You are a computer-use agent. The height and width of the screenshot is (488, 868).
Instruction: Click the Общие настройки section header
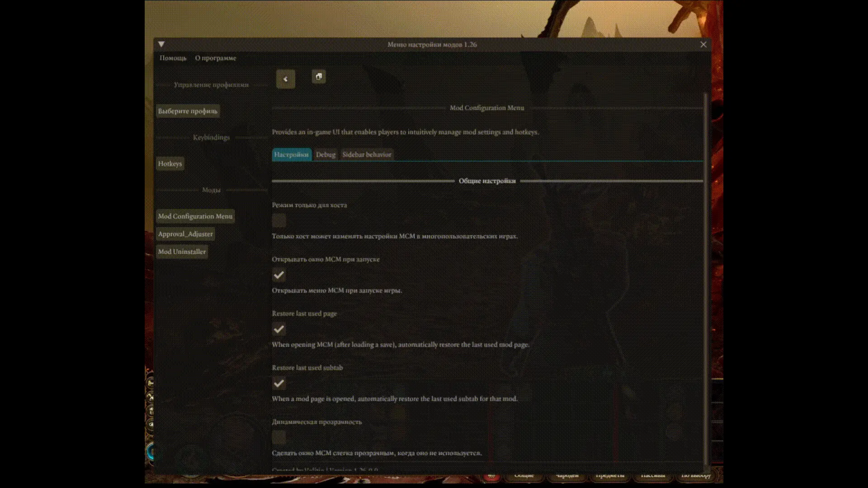tap(487, 181)
